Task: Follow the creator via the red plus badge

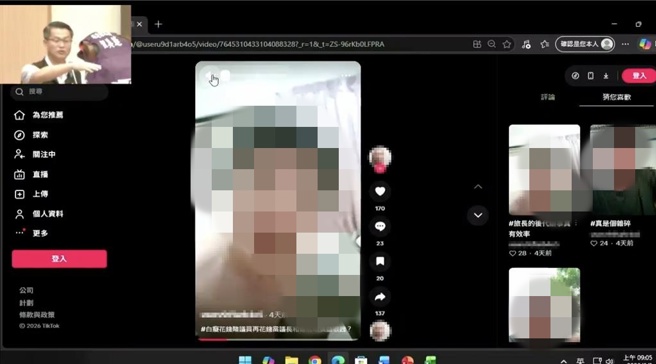Action: pos(380,169)
